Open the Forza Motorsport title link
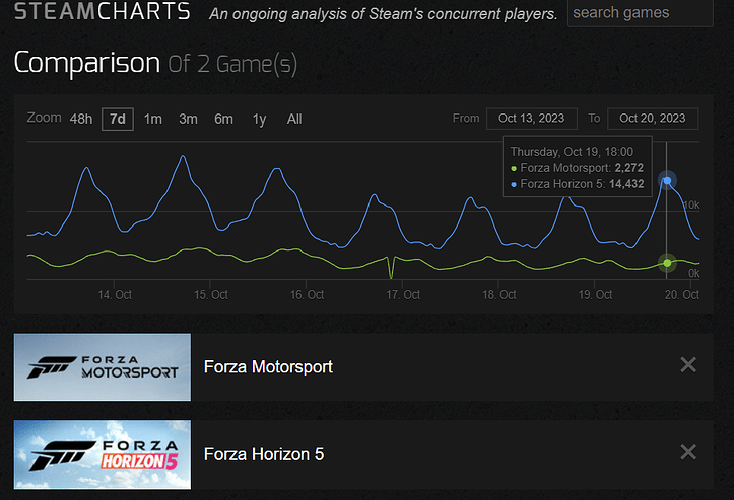Viewport: 734px width, 500px height. coord(268,367)
